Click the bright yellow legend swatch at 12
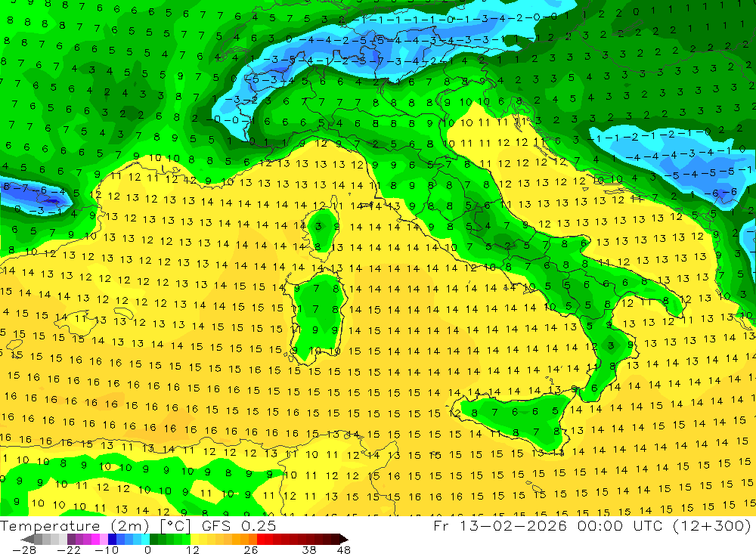Image resolution: width=756 pixels, height=554 pixels. click(x=194, y=539)
